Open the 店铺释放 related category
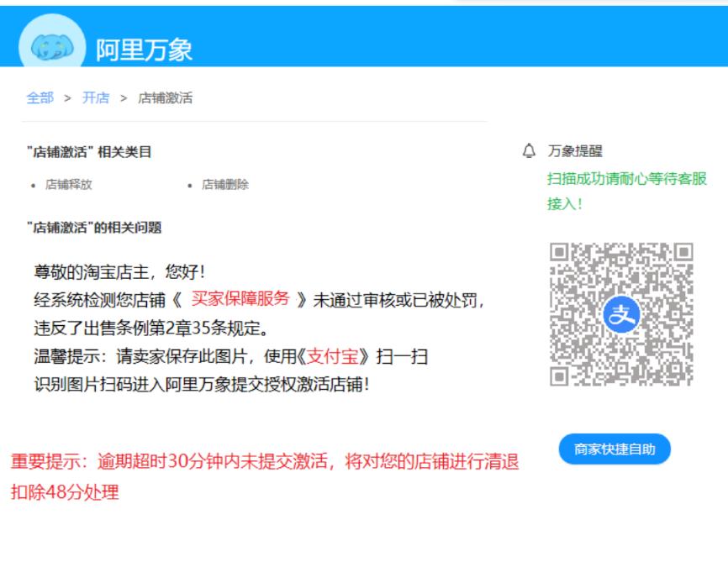The image size is (728, 562). 69,185
